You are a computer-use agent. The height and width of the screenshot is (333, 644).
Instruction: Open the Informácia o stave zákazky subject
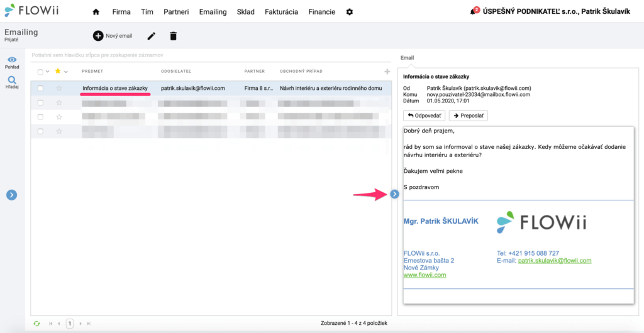[115, 88]
